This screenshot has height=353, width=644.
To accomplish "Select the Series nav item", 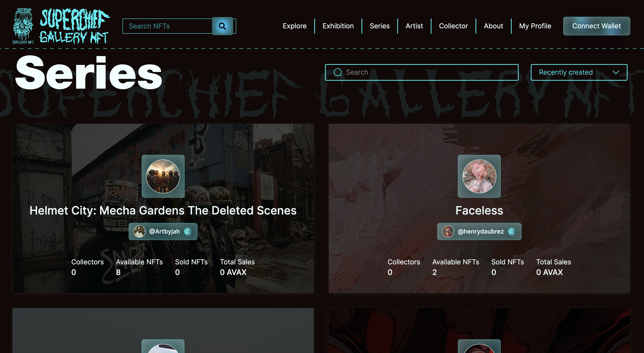I will [x=379, y=26].
